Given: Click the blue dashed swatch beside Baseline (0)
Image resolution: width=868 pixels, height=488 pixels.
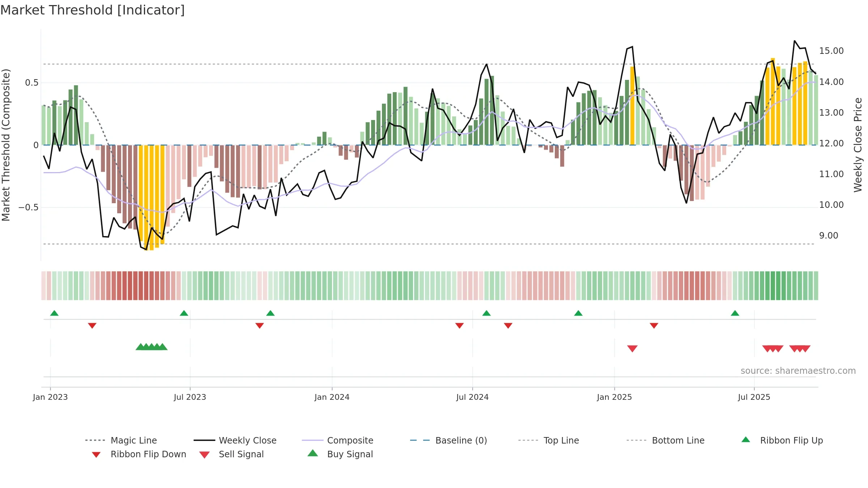Looking at the screenshot, I should pyautogui.click(x=420, y=440).
